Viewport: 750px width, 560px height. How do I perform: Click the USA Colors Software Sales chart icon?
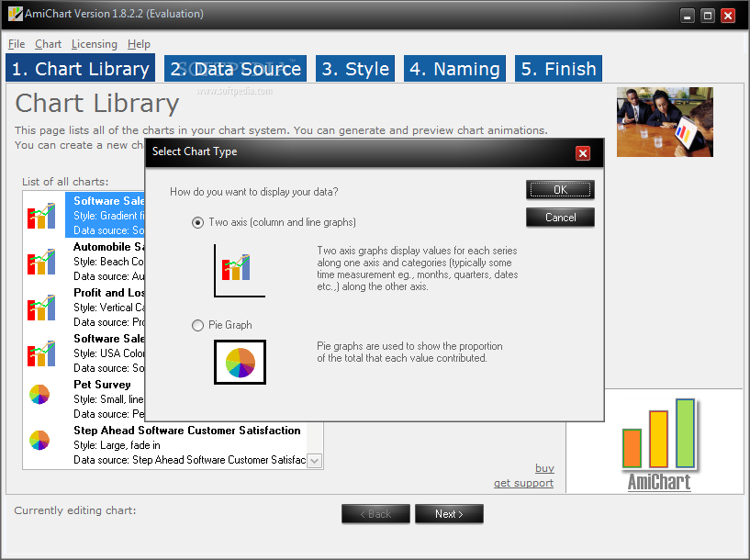pos(41,353)
